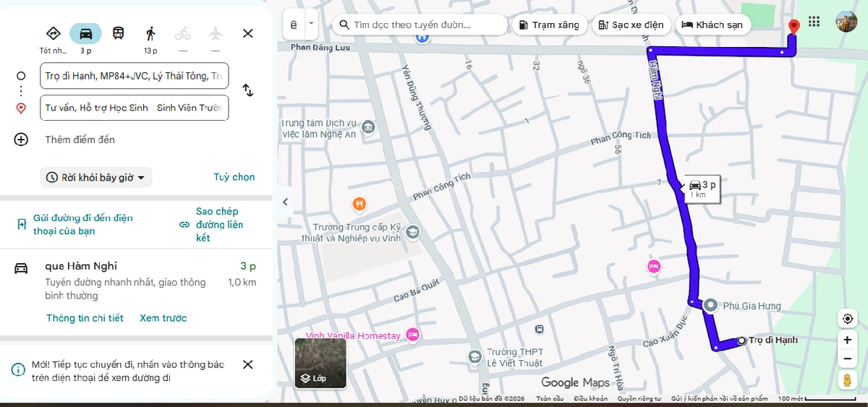The height and width of the screenshot is (407, 868).
Task: Select the driving travel mode
Action: coord(85,33)
